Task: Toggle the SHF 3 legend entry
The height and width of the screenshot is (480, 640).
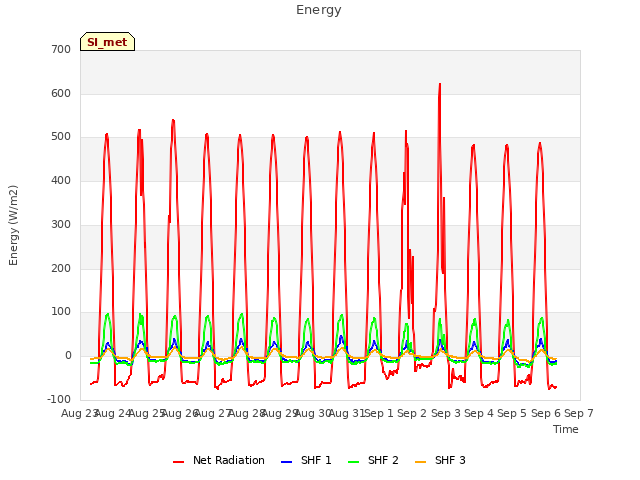Action: click(x=440, y=460)
